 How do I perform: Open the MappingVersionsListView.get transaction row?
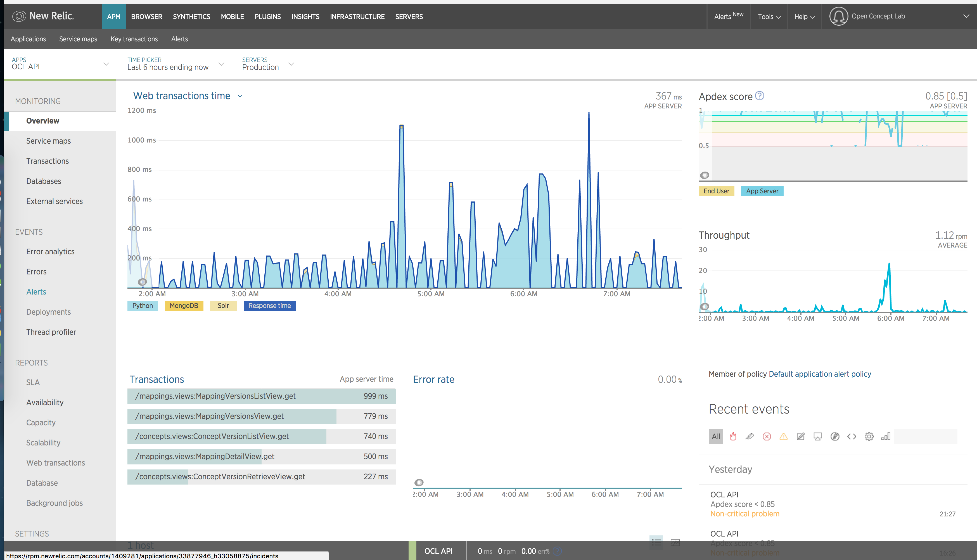(262, 396)
